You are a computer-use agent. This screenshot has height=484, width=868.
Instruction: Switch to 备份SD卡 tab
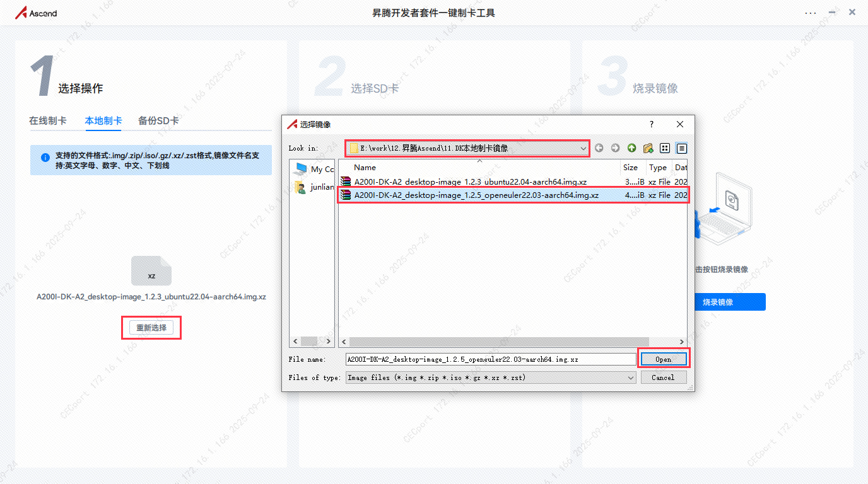158,120
